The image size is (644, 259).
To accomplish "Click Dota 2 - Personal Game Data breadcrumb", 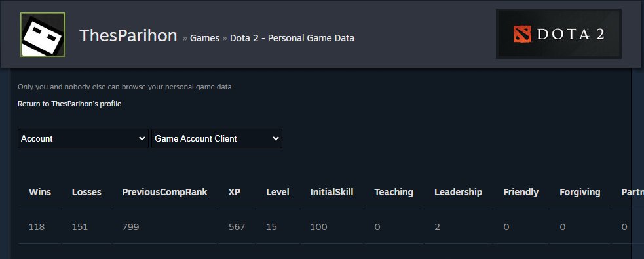I will click(292, 38).
